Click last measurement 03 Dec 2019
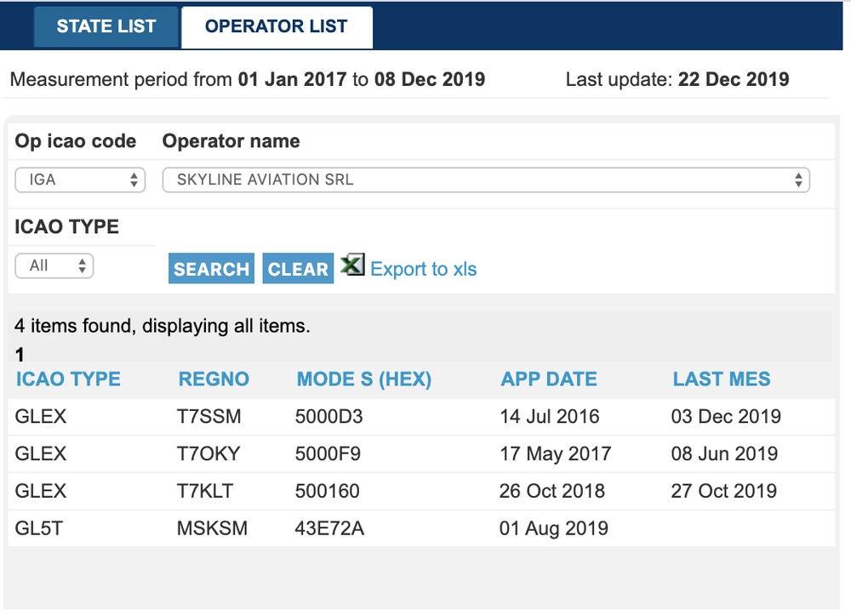Viewport: 851px width, 616px height. 726,416
